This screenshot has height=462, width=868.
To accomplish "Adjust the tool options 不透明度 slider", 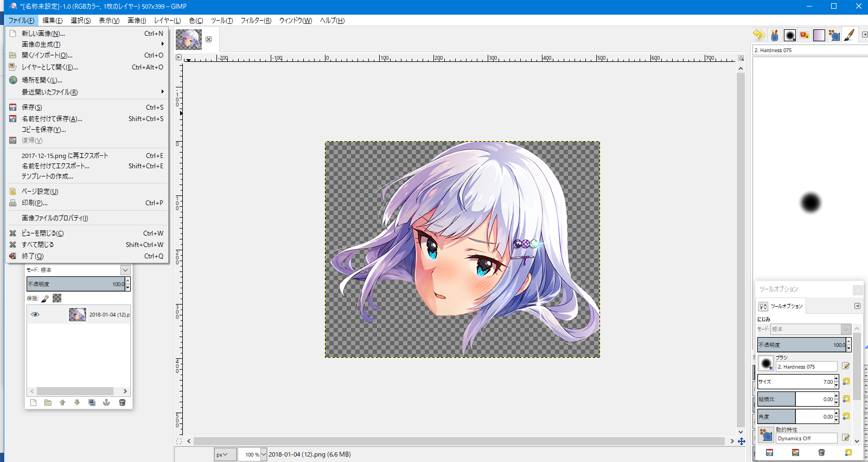I will (802, 345).
